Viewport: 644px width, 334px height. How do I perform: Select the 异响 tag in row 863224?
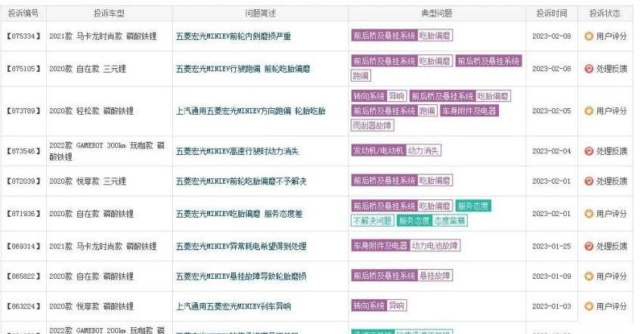[397, 305]
